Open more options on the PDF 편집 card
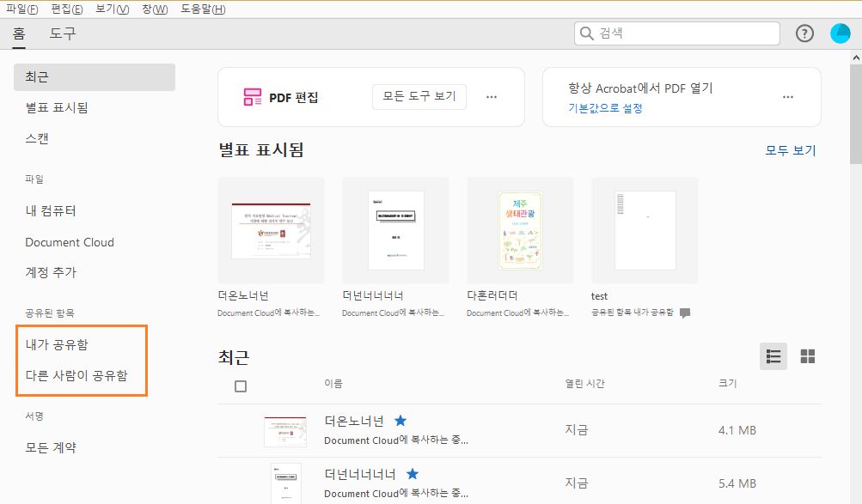Screen dimensions: 862x504 (x=491, y=97)
